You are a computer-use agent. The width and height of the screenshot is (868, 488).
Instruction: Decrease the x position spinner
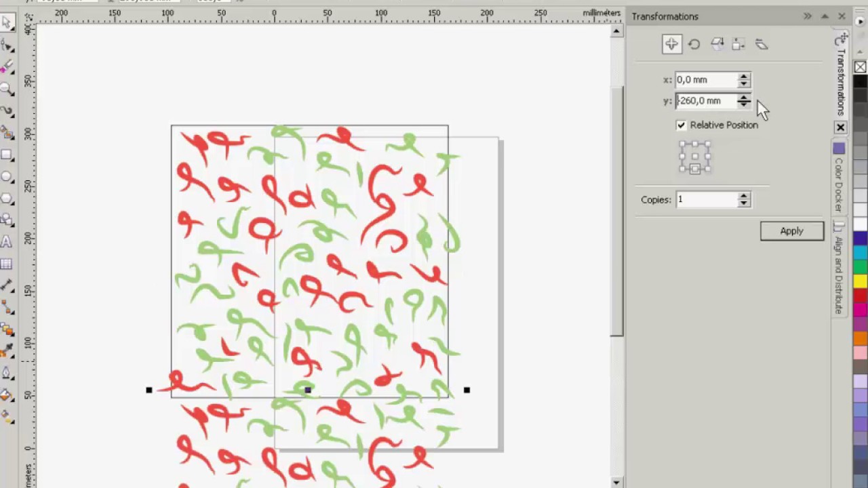(x=744, y=83)
